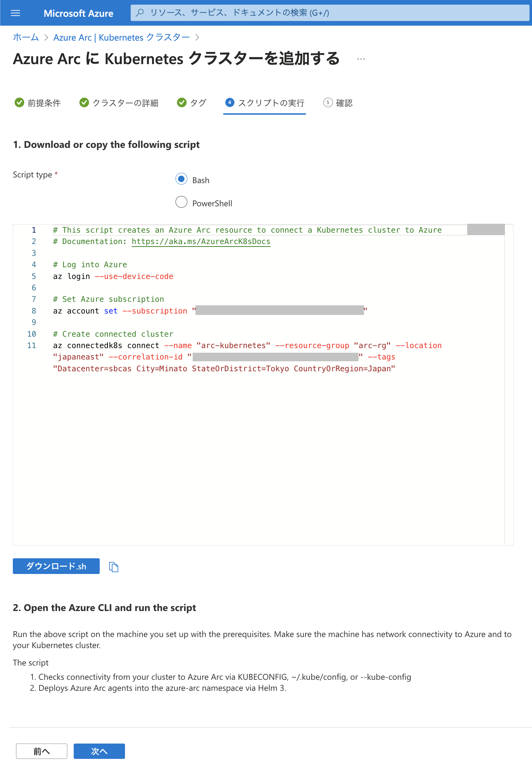Viewport: 532px width, 766px height.
Task: Select the Bash script type
Action: pyautogui.click(x=182, y=179)
